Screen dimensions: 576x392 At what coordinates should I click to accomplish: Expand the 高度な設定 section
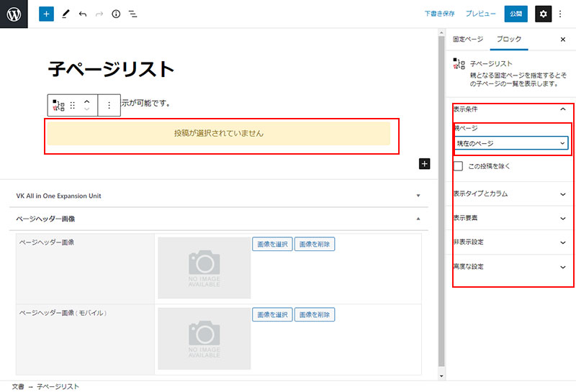pyautogui.click(x=511, y=267)
